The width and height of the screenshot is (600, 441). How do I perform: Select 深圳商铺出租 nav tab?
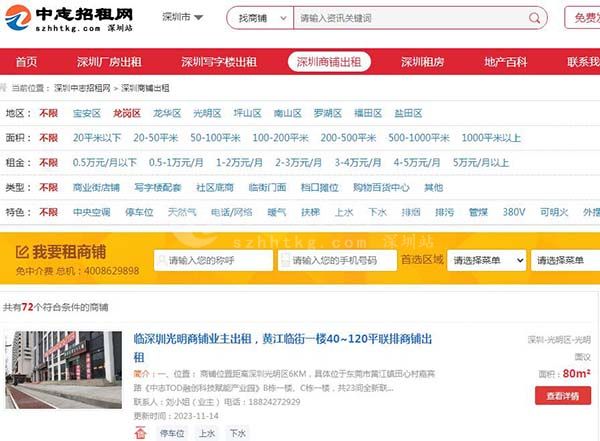329,62
